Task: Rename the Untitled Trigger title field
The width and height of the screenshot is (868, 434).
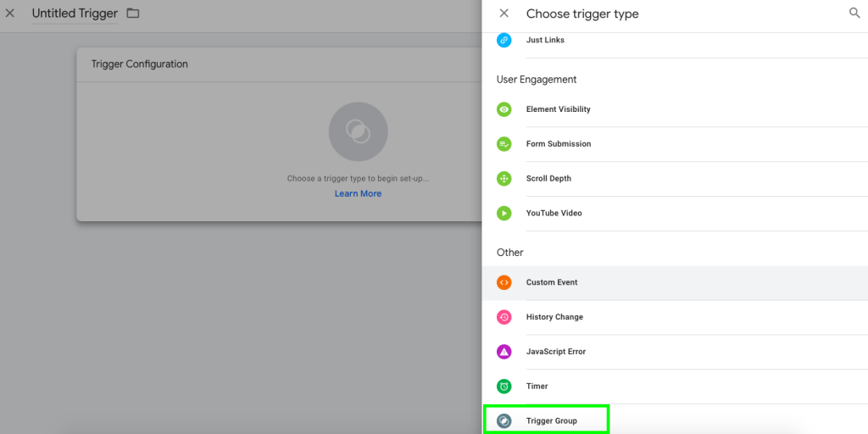Action: click(75, 14)
